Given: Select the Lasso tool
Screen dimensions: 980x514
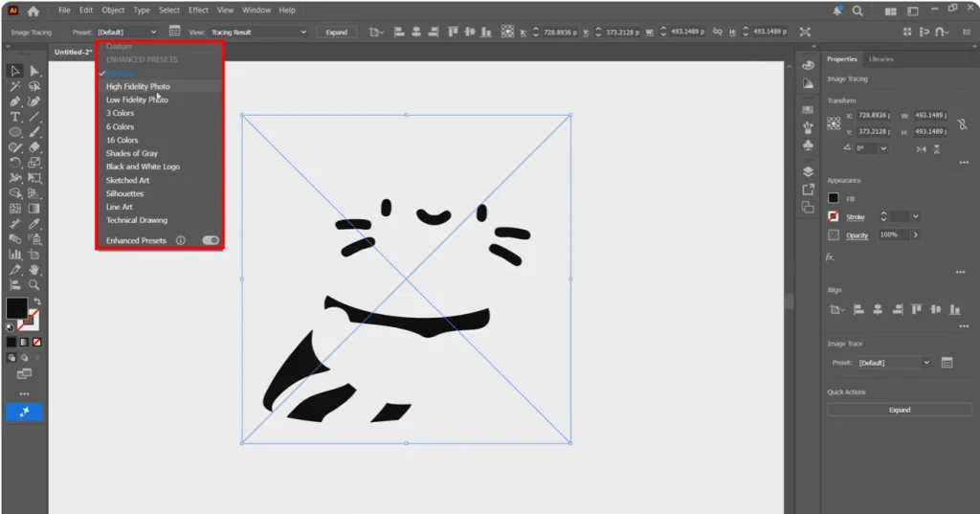Looking at the screenshot, I should pos(34,86).
